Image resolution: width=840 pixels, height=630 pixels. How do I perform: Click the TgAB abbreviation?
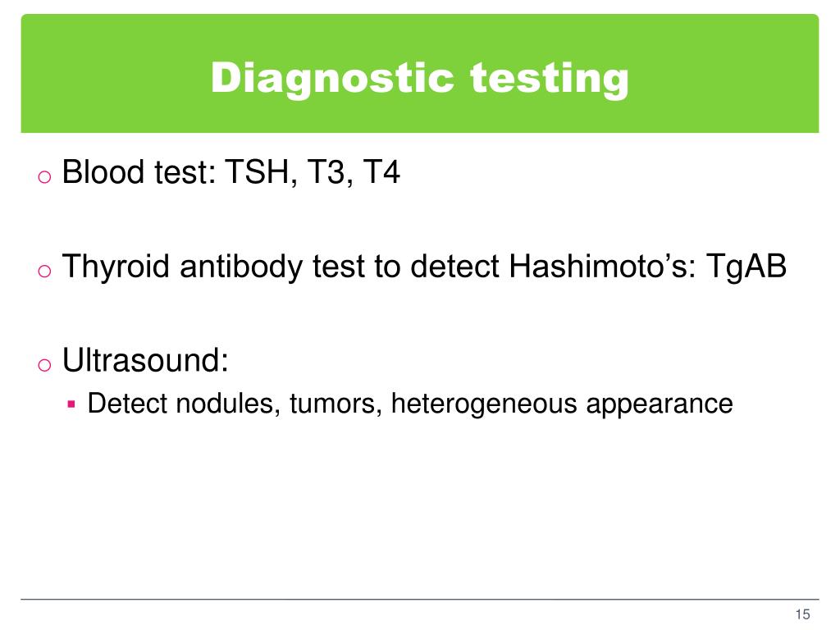(746, 267)
